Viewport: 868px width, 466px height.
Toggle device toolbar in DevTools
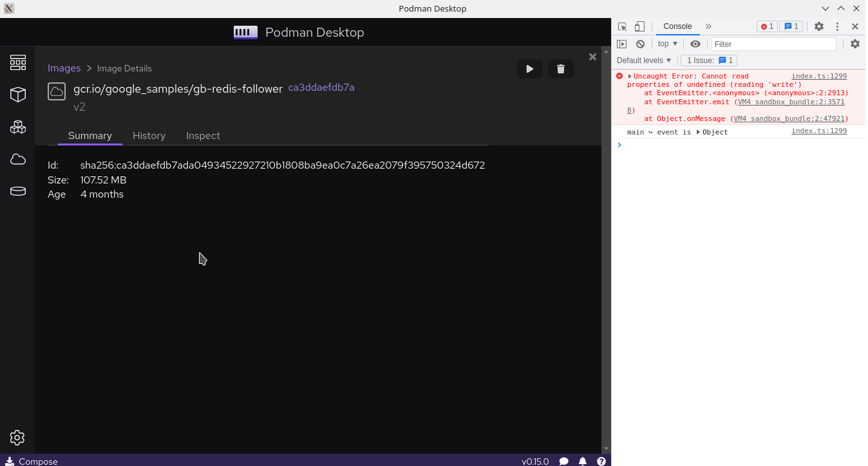[638, 26]
